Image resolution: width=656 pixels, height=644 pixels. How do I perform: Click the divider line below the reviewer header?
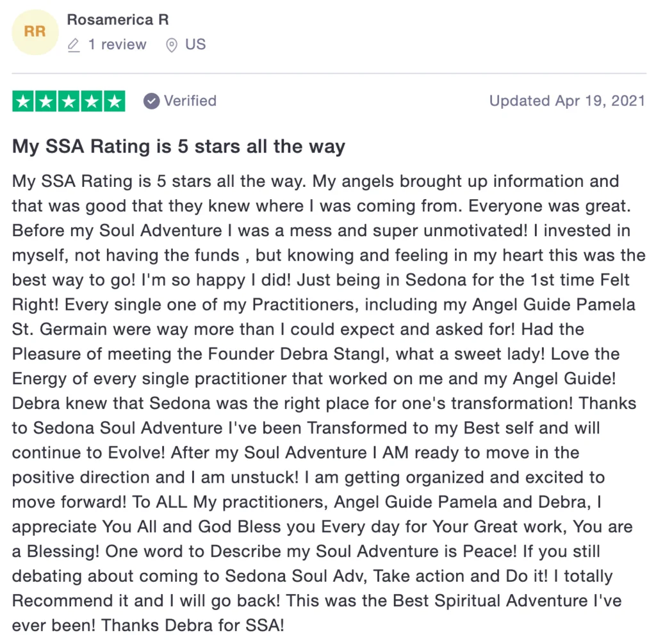[x=328, y=74]
